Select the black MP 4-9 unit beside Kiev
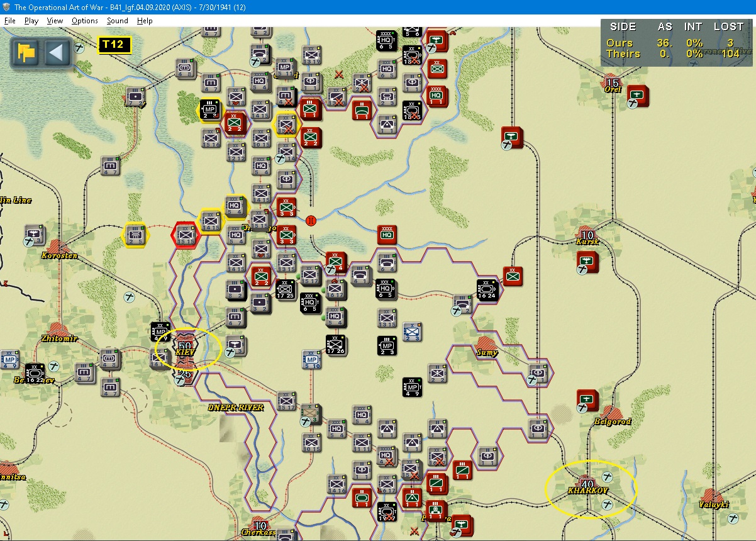Viewport: 756px width, 541px height. [160, 332]
